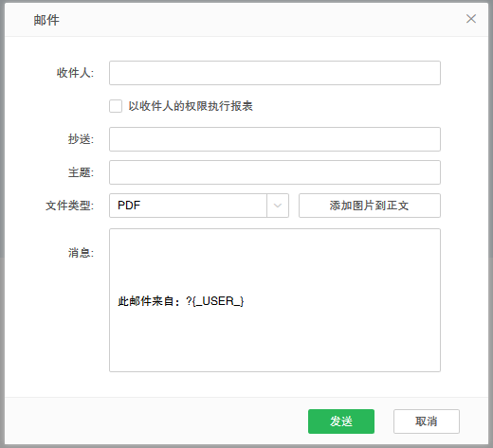Click the 消息: field label
The width and height of the screenshot is (493, 448).
tap(81, 253)
